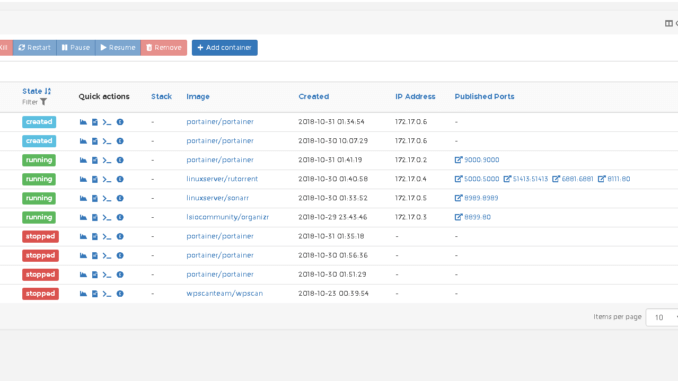678x381 pixels.
Task: Click the Resume button
Action: coord(118,48)
